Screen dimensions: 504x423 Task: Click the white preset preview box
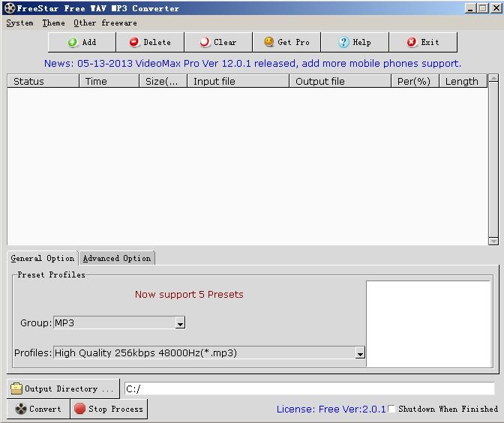click(428, 324)
